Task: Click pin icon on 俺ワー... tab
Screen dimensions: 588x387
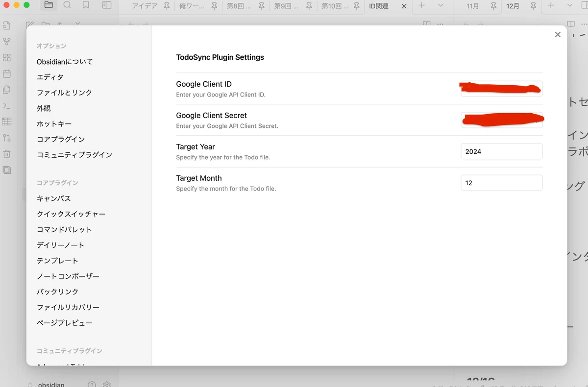Action: (x=214, y=6)
